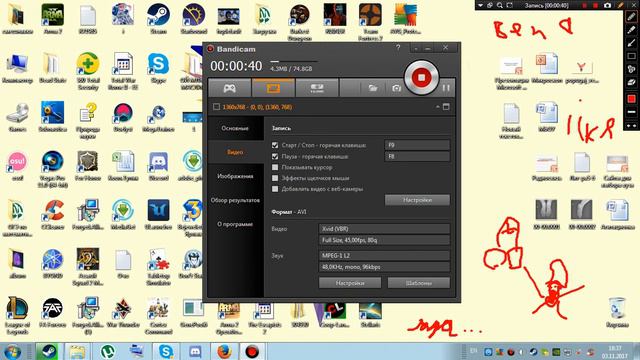This screenshot has height=360, width=640.
Task: Select the screen rectangle recording mode tab
Action: tap(273, 88)
